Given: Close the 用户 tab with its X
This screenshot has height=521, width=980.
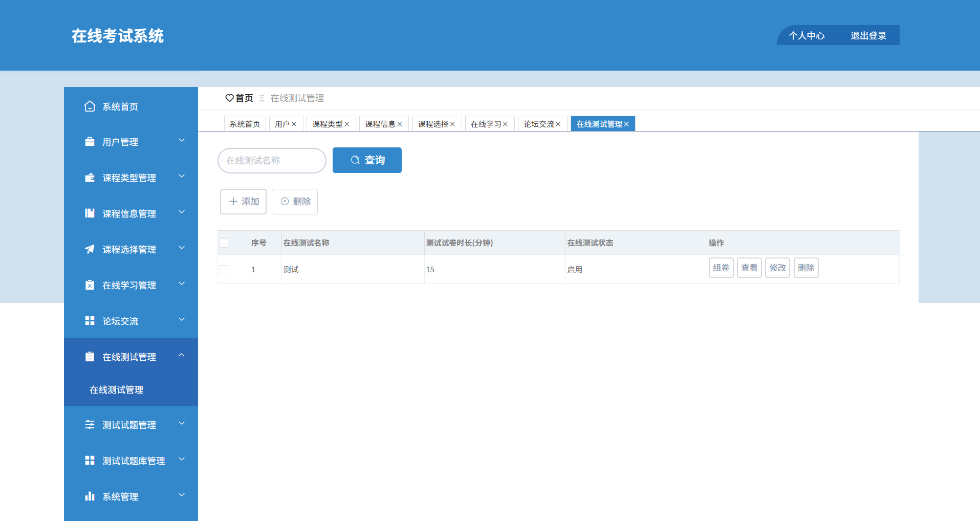Looking at the screenshot, I should [294, 124].
